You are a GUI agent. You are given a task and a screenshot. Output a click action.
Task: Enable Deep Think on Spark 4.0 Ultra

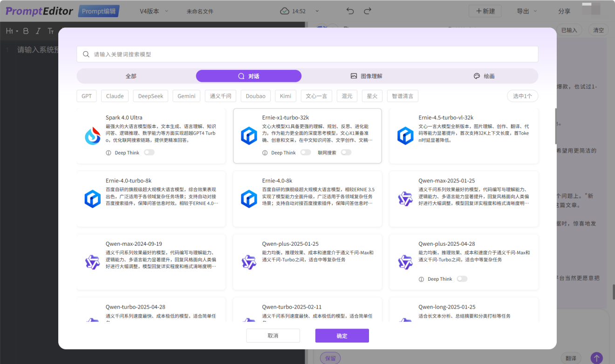pos(149,152)
